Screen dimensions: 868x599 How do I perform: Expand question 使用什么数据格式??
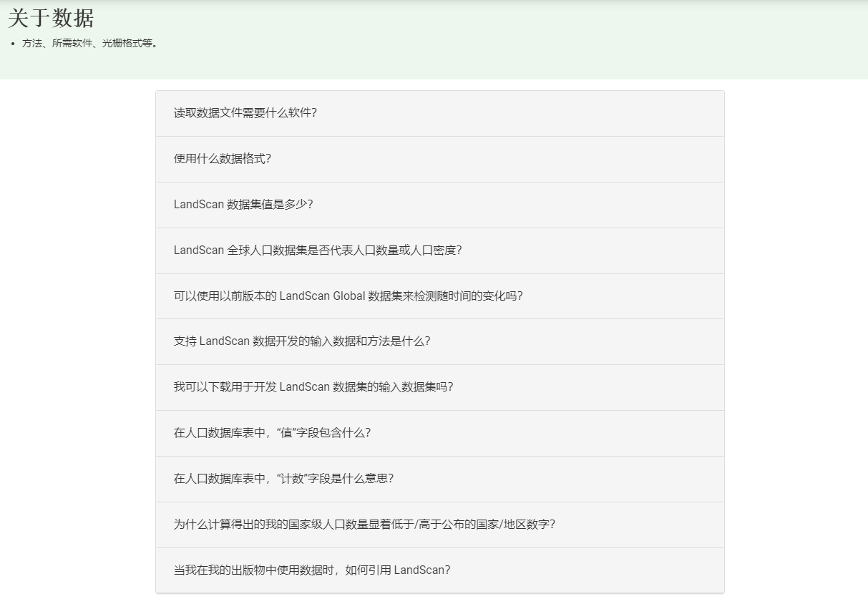coord(439,159)
